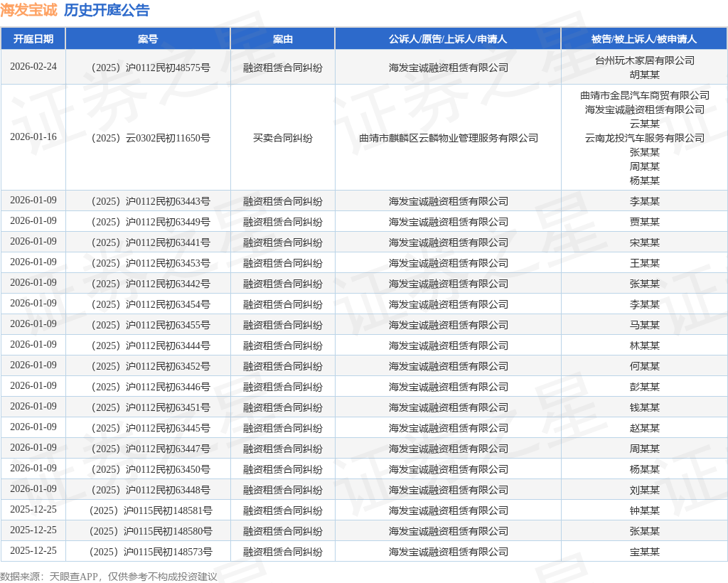Click case number 沪0112民初63445号

[151, 429]
